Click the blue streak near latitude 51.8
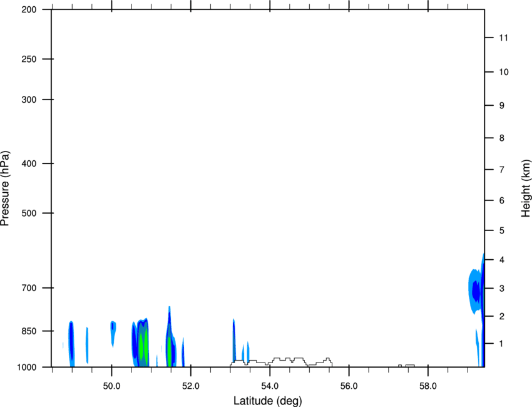Screen dimensions: 532x407 click(183, 353)
